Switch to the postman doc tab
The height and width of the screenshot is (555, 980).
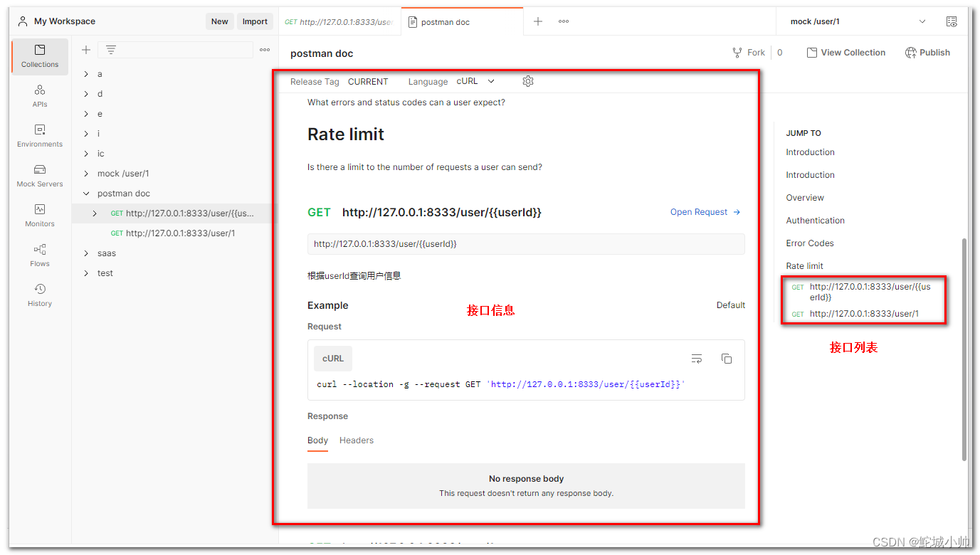click(x=462, y=21)
